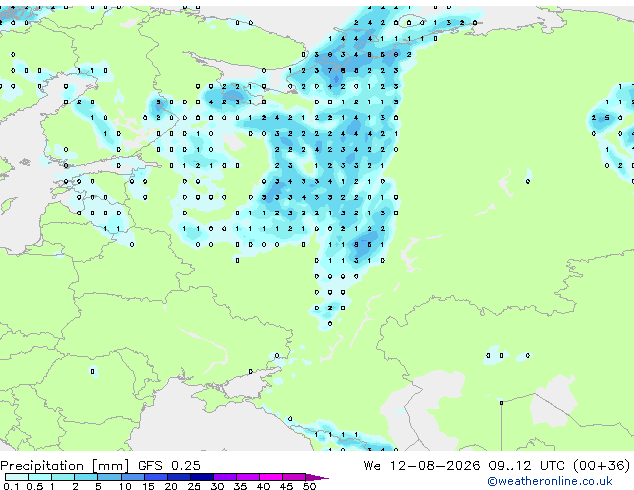The image size is (634, 490).
Task: Click the 25 mm dark blue legend swatch
Action: tap(201, 477)
